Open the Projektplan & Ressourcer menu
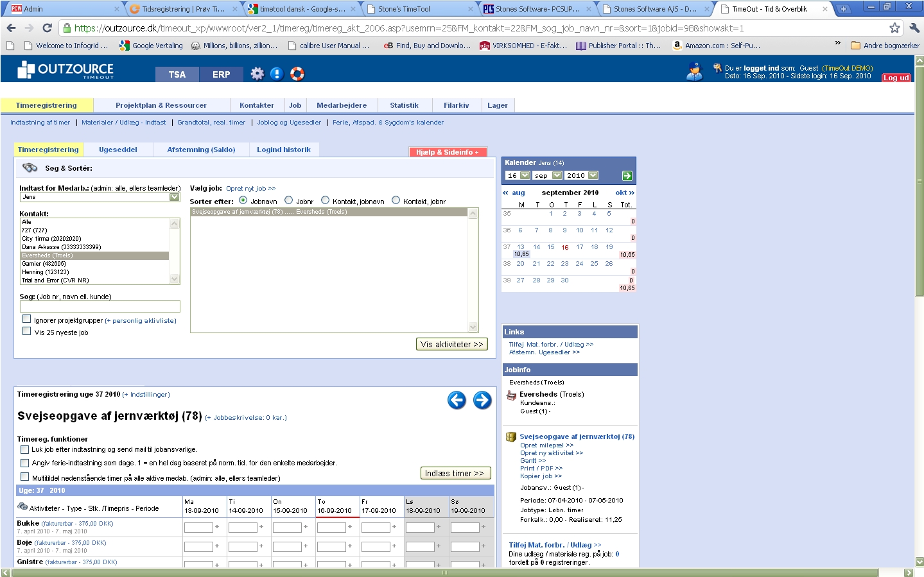This screenshot has height=577, width=924. coord(161,105)
